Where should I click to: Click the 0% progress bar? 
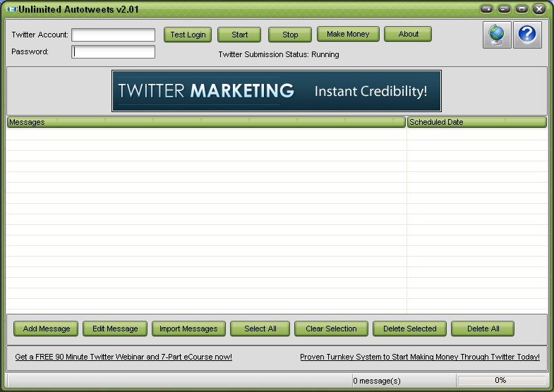point(501,380)
